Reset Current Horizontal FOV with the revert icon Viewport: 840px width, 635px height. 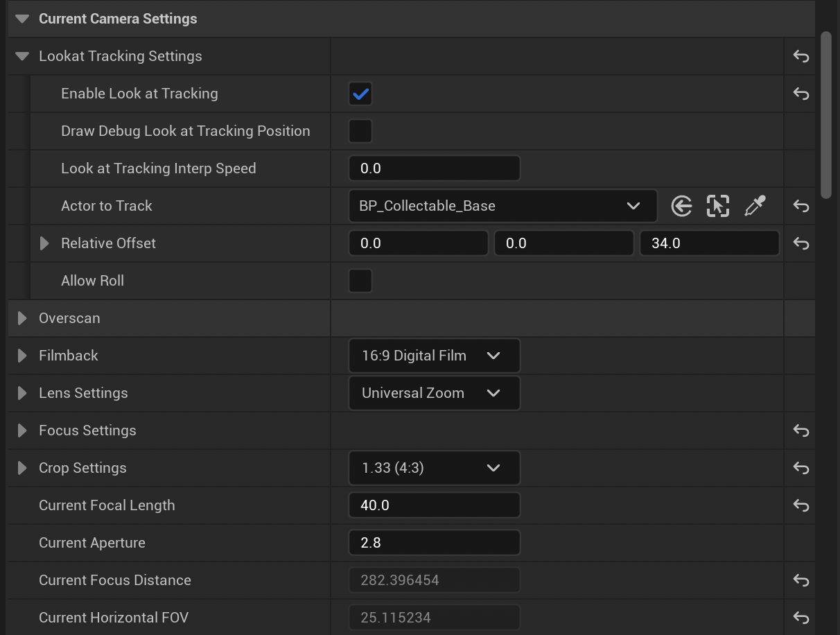800,618
